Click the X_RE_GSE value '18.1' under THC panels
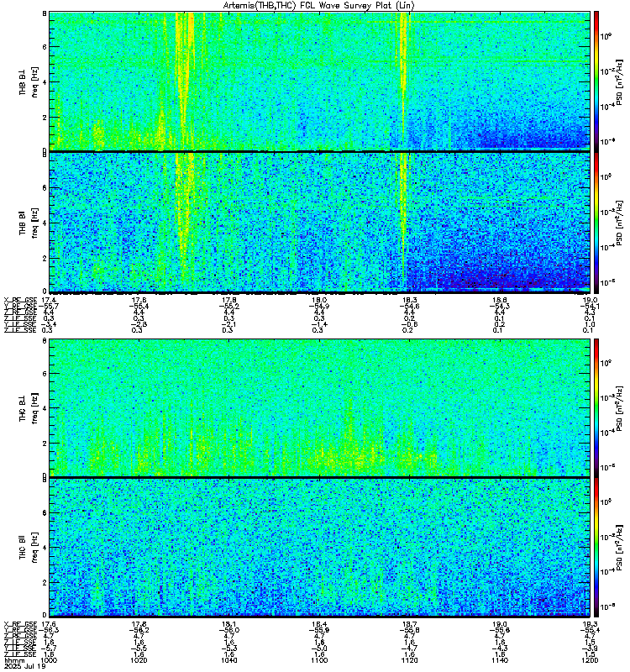This screenshot has width=630, height=672. 228,624
